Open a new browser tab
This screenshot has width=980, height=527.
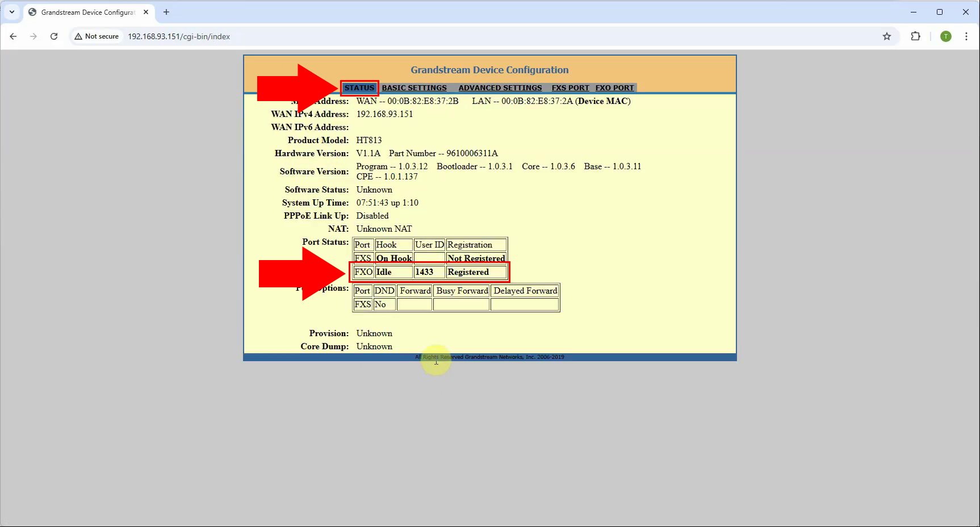coord(166,12)
